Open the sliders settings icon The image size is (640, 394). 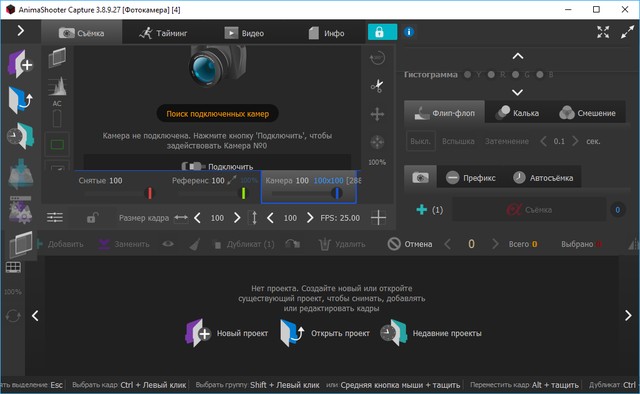click(55, 218)
